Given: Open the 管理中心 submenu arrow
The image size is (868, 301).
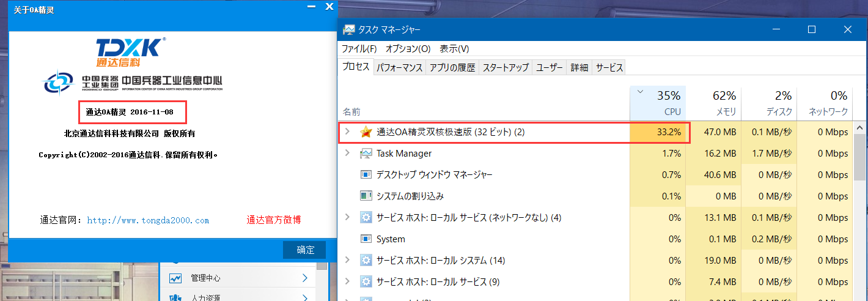Looking at the screenshot, I should click(304, 278).
